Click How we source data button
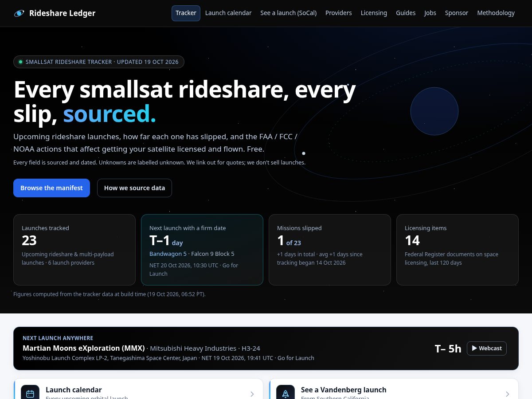 [134, 188]
